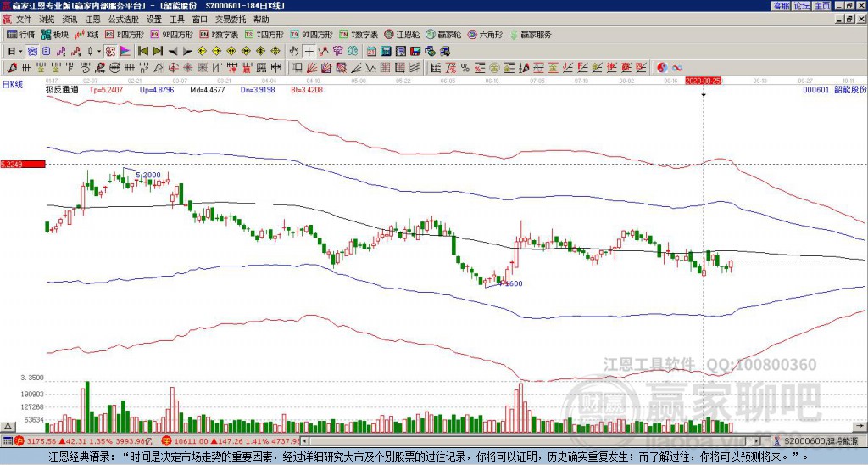Open the P数字表 number table
This screenshot has height=465, width=868.
coord(220,34)
